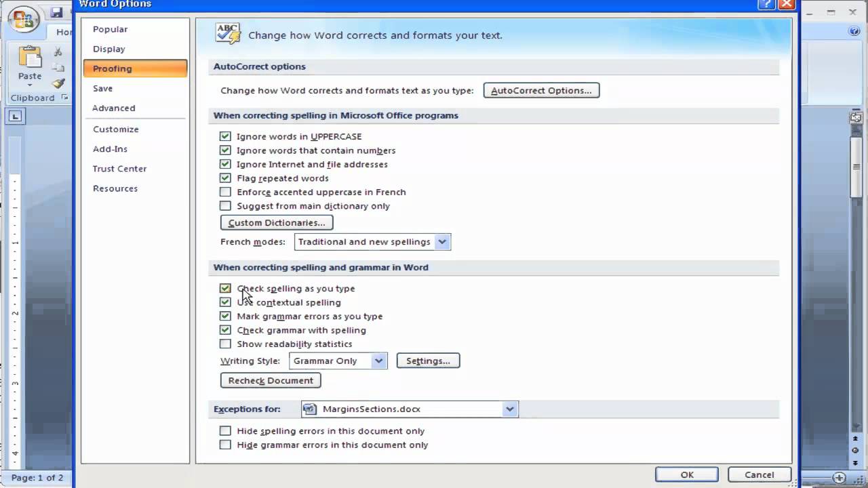Screen dimensions: 868x488
Task: Click the document icon in Exceptions combo
Action: pyautogui.click(x=310, y=409)
